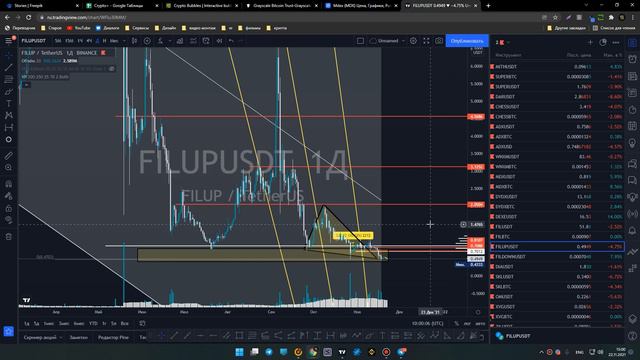The height and width of the screenshot is (360, 640).
Task: Select the trend line drawing tool
Action: coord(8,67)
